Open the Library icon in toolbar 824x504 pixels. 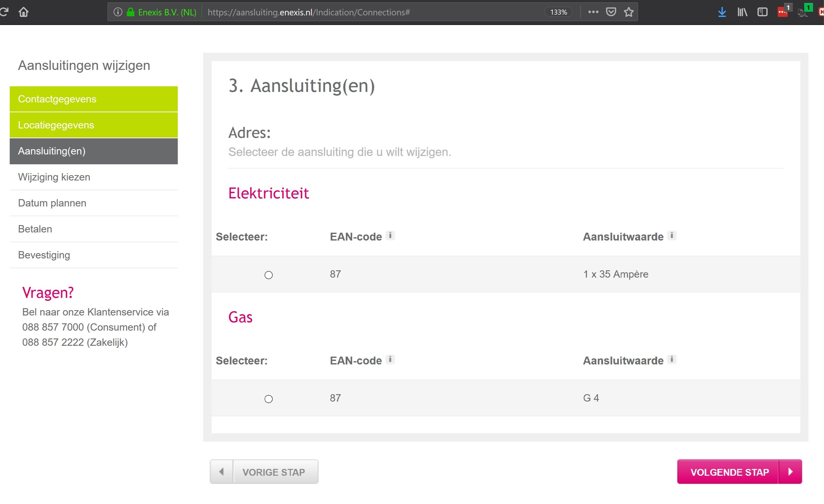(742, 12)
